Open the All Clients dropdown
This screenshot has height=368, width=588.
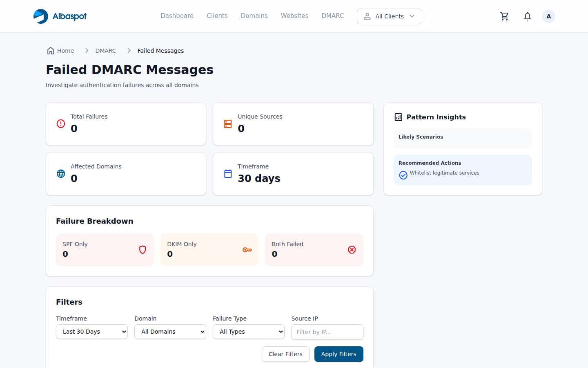coord(389,16)
